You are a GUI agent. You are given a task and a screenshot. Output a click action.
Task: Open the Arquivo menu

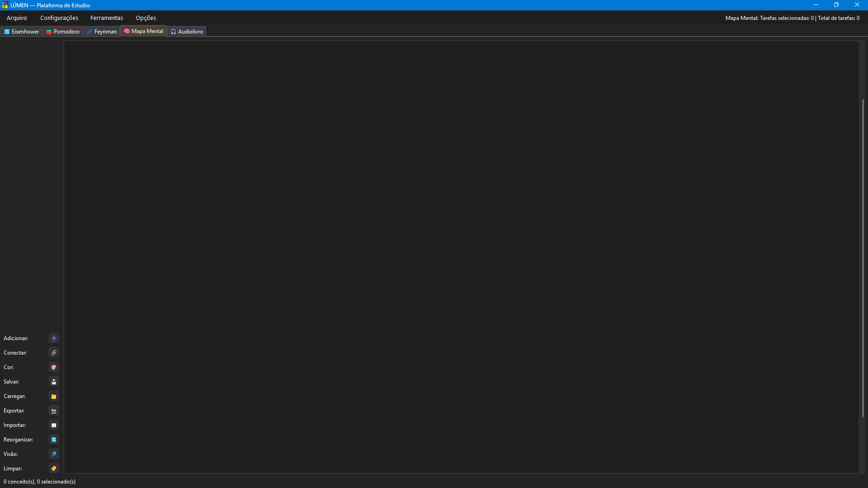pos(17,18)
